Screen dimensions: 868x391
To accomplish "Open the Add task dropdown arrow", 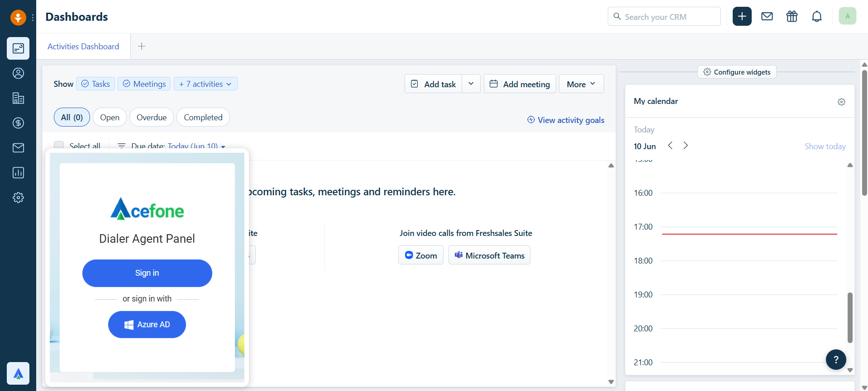I will [x=471, y=84].
